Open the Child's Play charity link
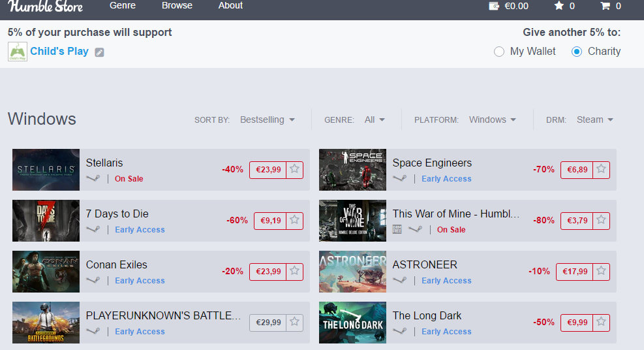Image resolution: width=644 pixels, height=350 pixels. click(59, 52)
